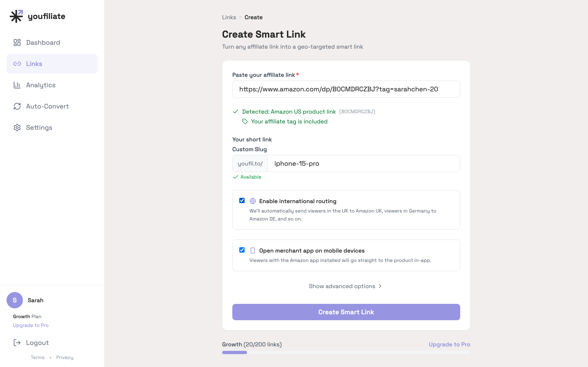The height and width of the screenshot is (367, 588).
Task: Click the Analytics bar chart icon
Action: coord(17,85)
